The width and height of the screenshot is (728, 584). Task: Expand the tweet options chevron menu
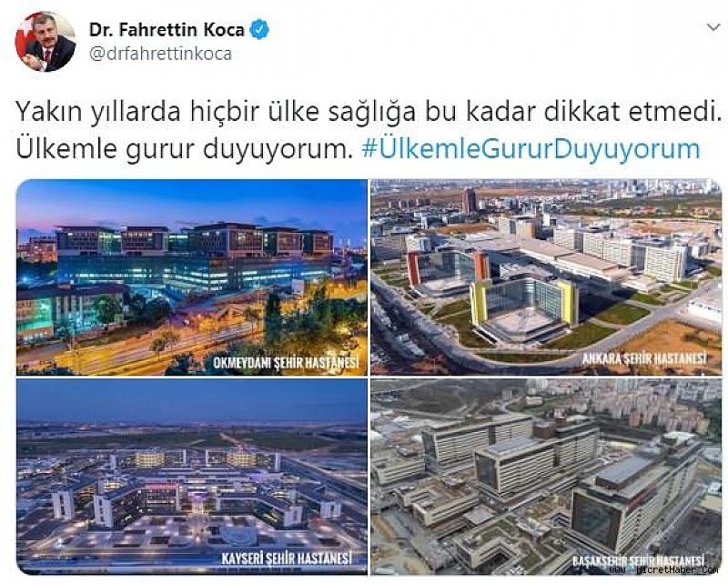[713, 28]
